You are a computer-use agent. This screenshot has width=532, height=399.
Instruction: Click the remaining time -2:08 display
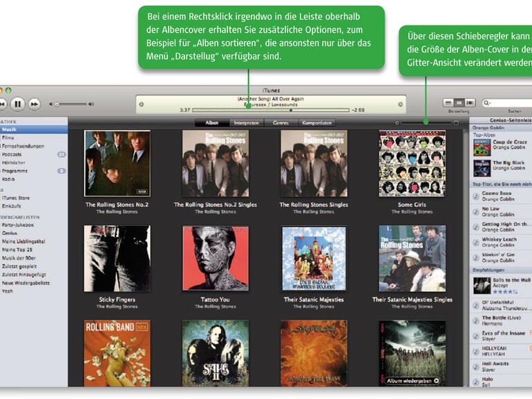coord(358,110)
